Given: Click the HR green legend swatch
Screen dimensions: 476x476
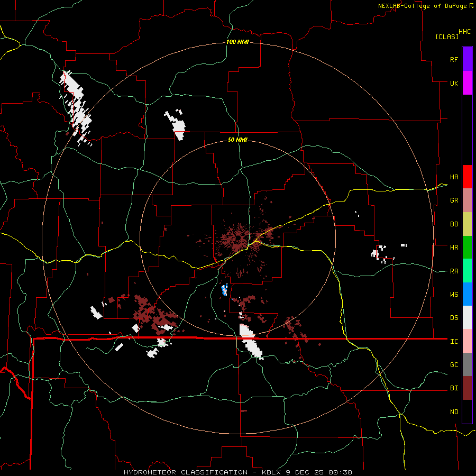Looking at the screenshot, I should point(467,248).
